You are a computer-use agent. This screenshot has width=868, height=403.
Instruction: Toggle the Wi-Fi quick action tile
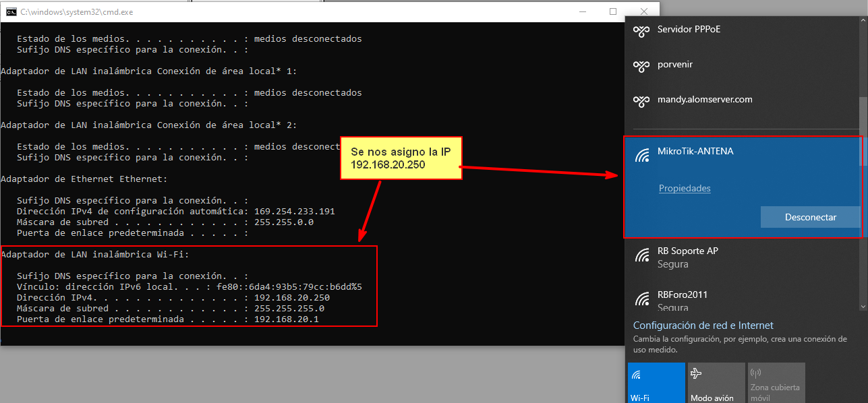(x=656, y=383)
